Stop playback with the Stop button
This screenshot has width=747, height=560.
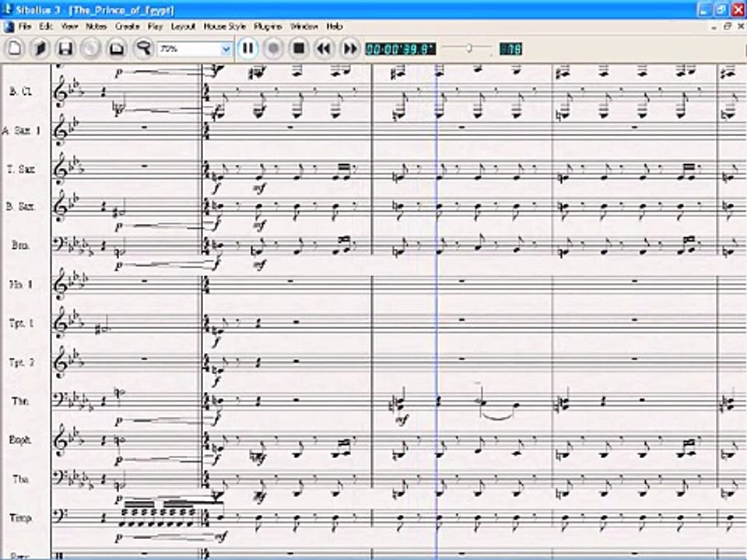click(299, 48)
